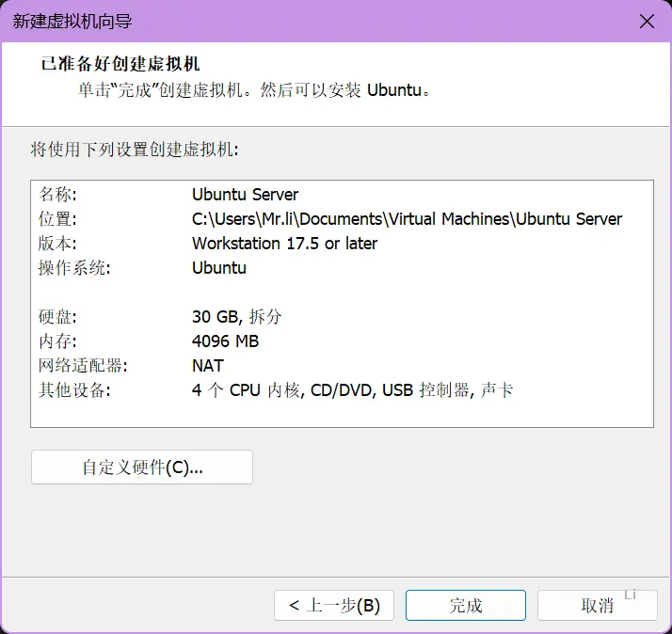
Task: Click the 已准备好创建虚拟机 heading
Action: click(x=120, y=64)
